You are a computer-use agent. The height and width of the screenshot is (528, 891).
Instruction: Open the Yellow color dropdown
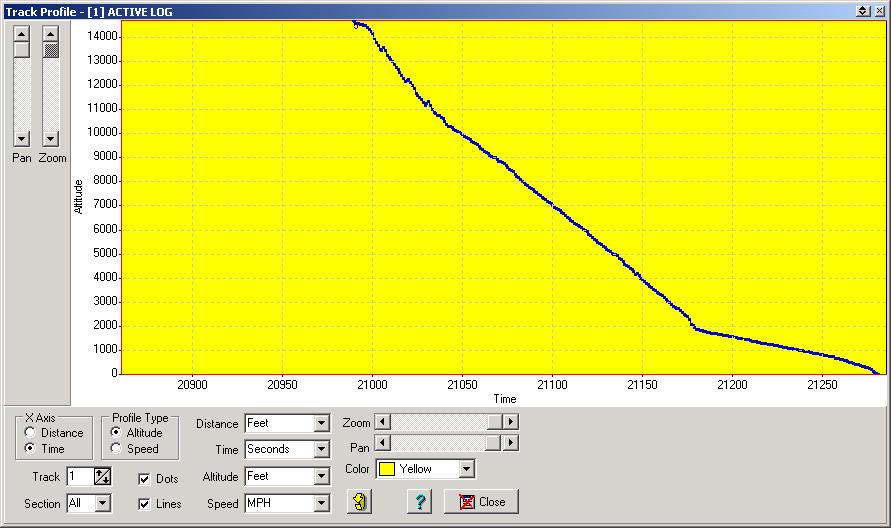(466, 469)
